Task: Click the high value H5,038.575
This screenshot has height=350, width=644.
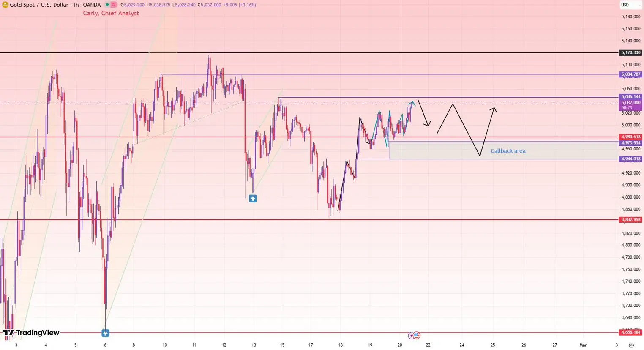Action: (158, 5)
